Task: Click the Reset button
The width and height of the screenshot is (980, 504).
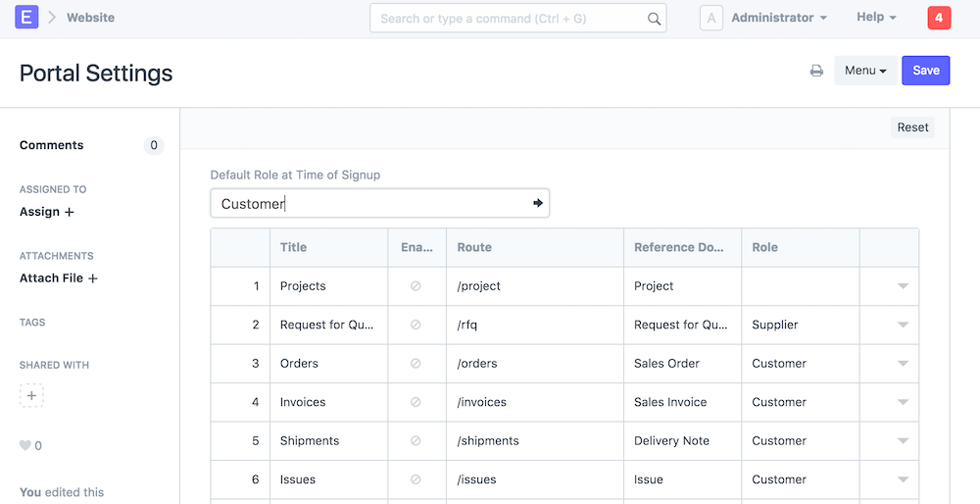Action: [912, 127]
